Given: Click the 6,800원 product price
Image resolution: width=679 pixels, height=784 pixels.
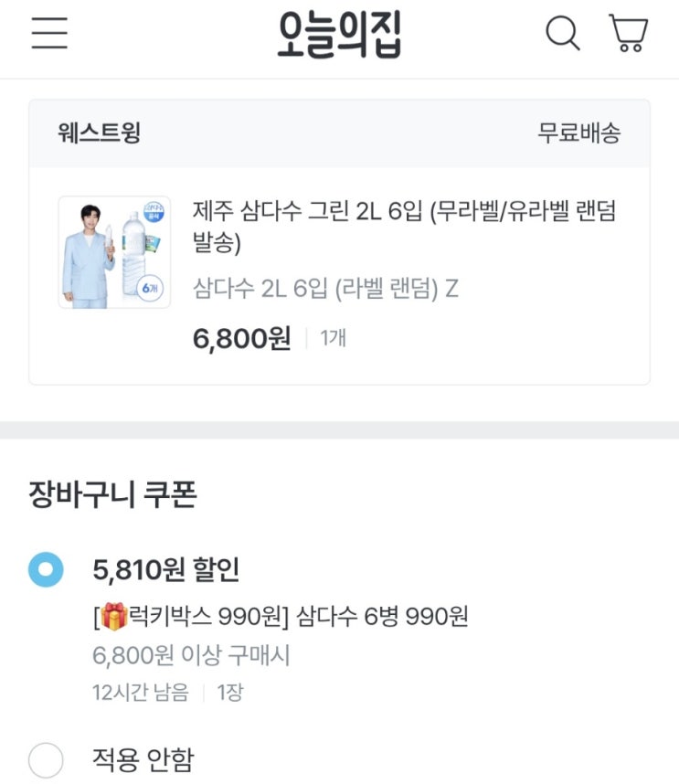Looking at the screenshot, I should pos(241,339).
